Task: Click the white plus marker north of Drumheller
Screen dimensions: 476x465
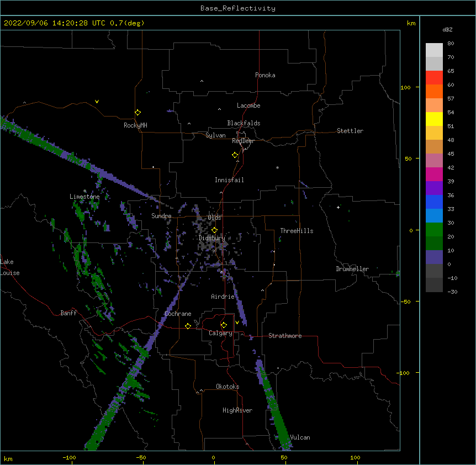Action: pos(338,207)
